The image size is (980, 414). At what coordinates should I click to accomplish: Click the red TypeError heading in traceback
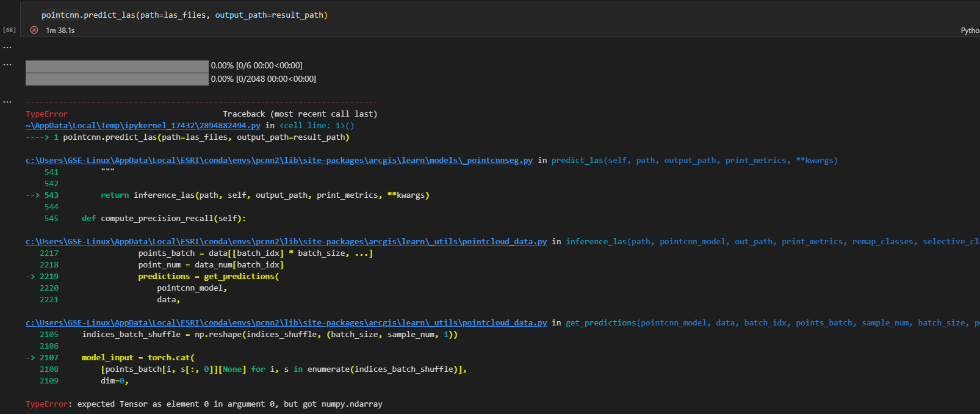47,114
